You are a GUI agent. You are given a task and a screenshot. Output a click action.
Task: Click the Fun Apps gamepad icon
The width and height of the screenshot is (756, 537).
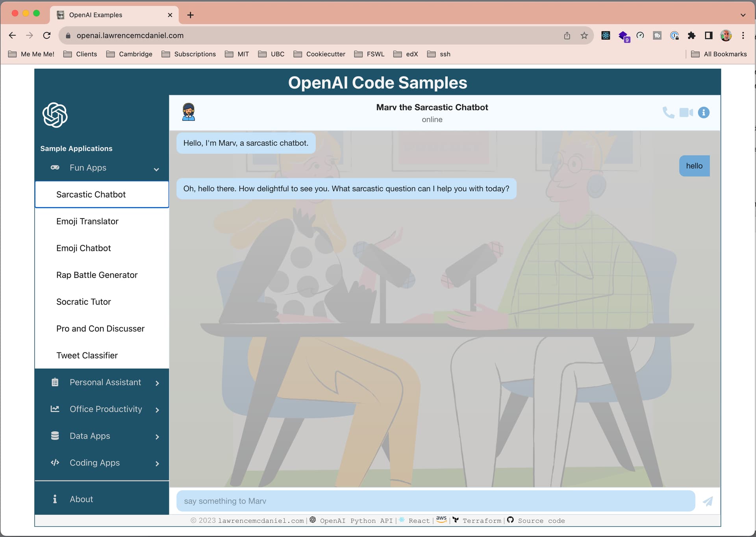pyautogui.click(x=55, y=167)
